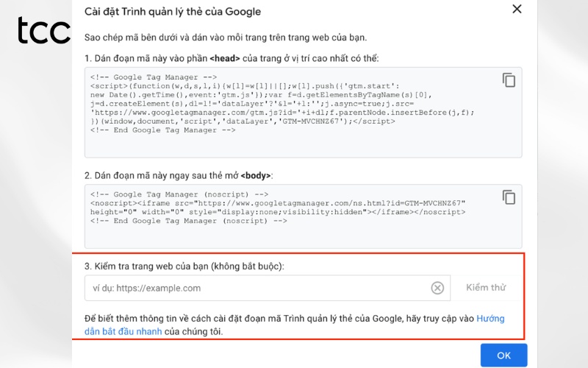Click step 3 label Kiểm tra trang web

[x=184, y=266]
